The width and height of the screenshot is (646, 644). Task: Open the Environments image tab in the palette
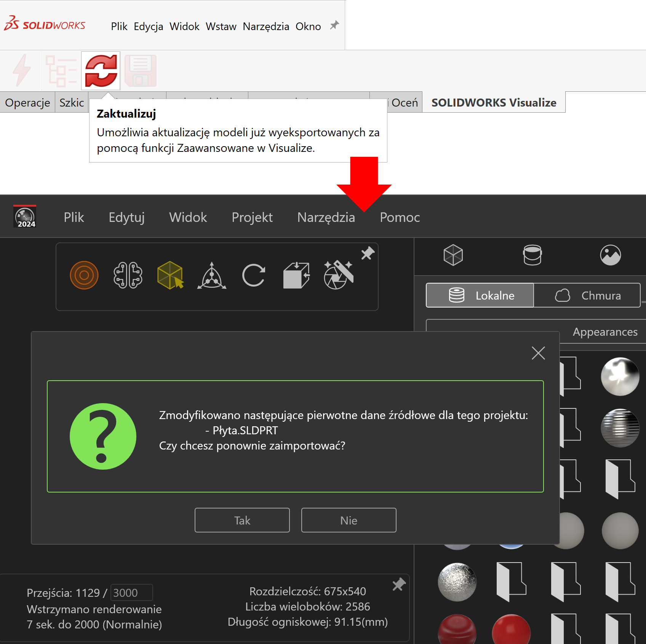click(x=611, y=255)
